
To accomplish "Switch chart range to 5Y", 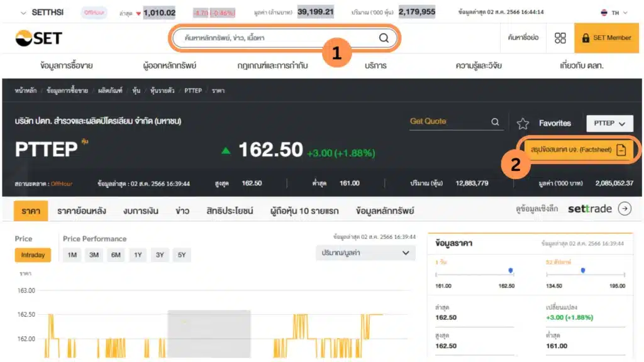I will (182, 255).
